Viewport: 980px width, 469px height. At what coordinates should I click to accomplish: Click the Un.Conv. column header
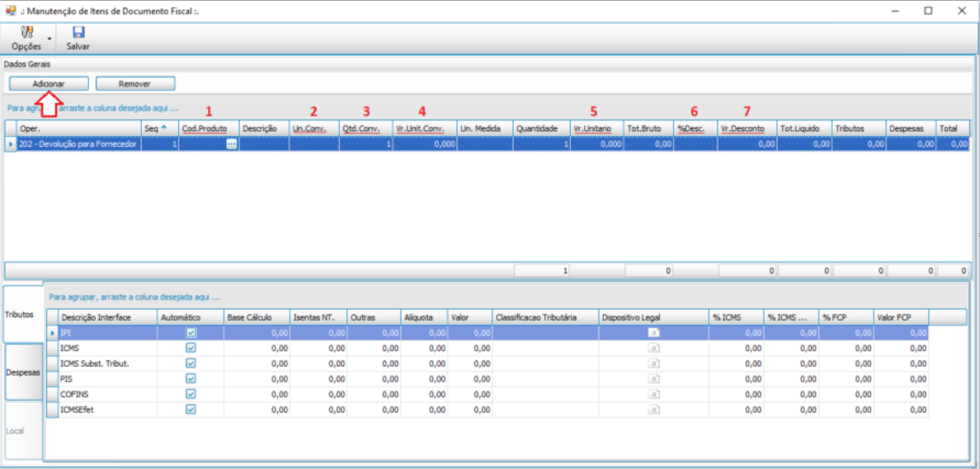pos(313,128)
